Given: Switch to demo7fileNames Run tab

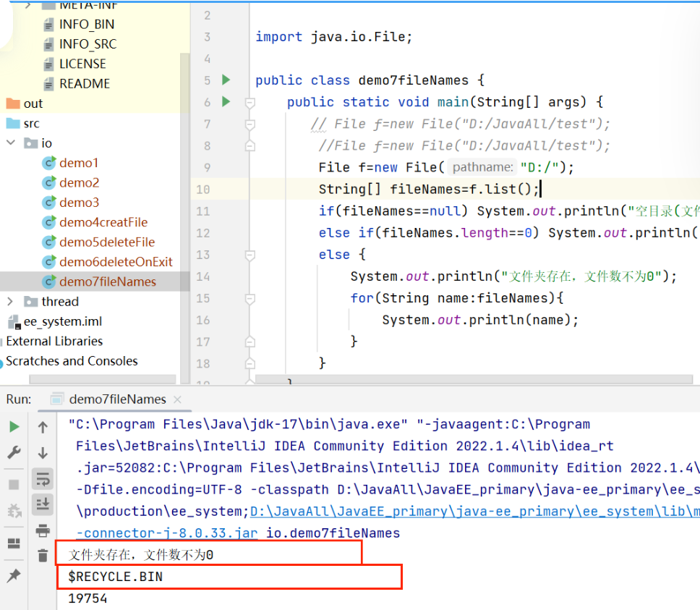Looking at the screenshot, I should click(117, 399).
